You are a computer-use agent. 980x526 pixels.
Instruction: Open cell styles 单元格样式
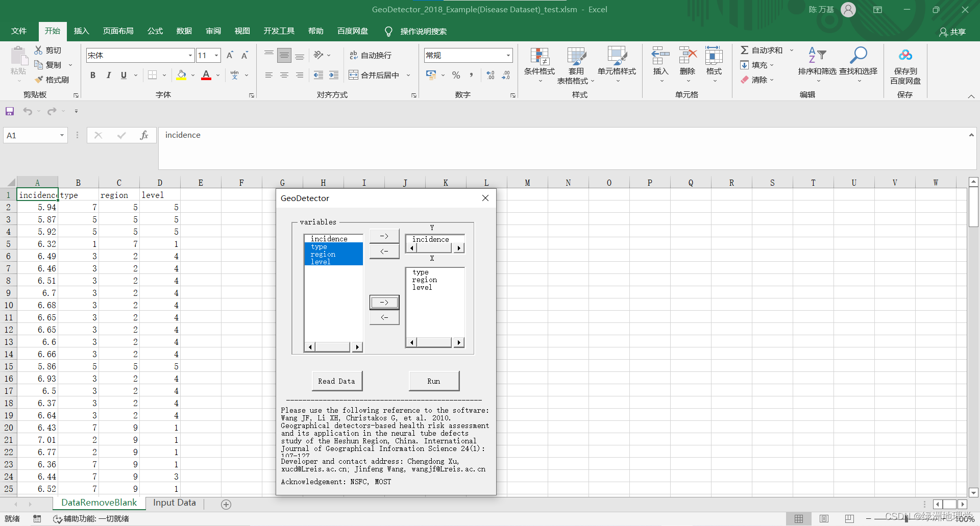tap(617, 65)
